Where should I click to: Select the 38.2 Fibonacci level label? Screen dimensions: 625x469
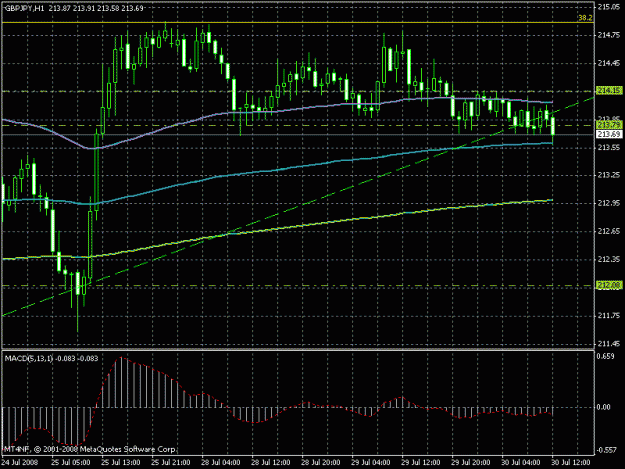pos(585,18)
